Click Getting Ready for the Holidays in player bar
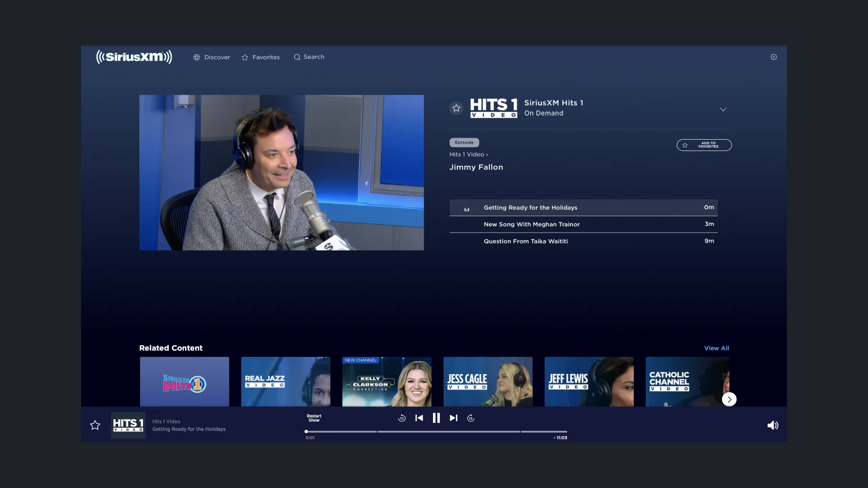The height and width of the screenshot is (488, 868). 189,429
